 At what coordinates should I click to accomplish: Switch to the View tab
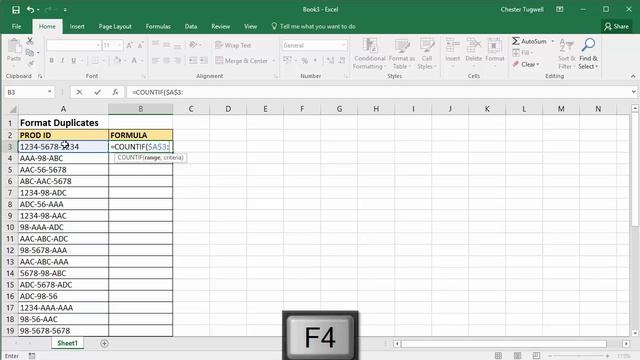tap(250, 27)
